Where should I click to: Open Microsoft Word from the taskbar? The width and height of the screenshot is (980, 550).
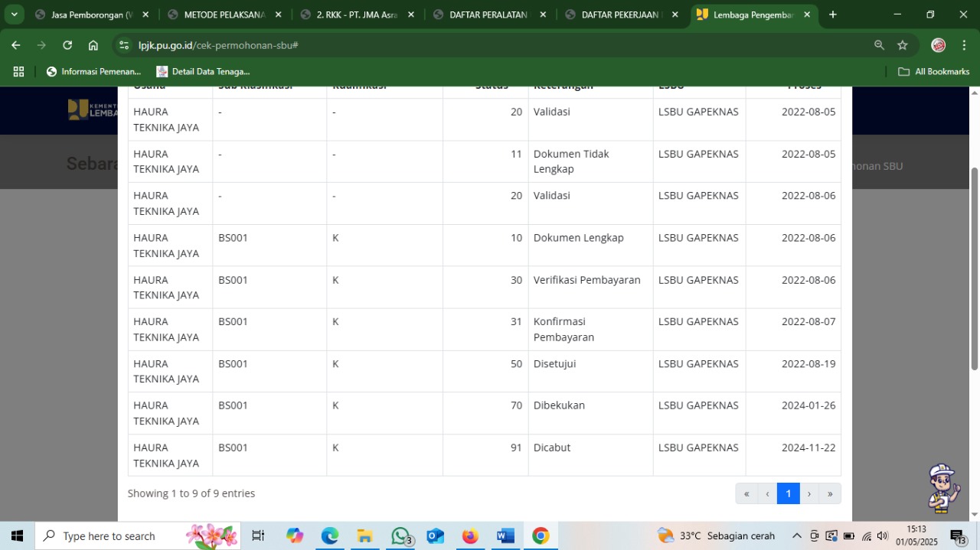[x=505, y=536]
